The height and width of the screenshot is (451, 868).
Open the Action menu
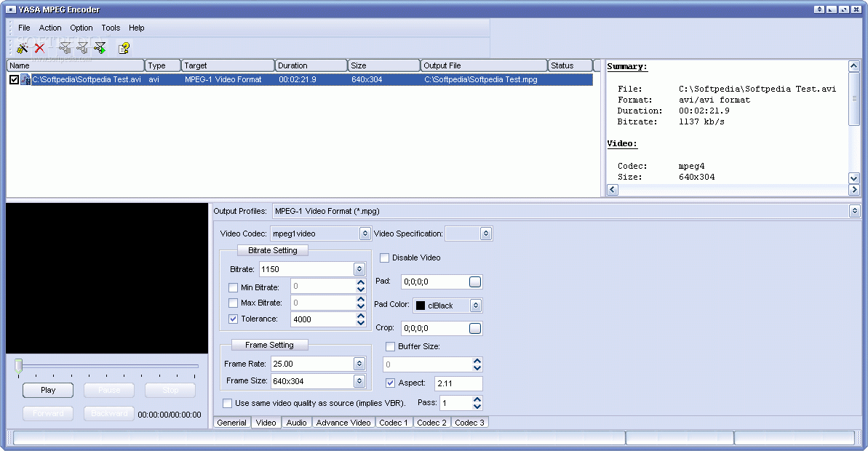pos(49,28)
